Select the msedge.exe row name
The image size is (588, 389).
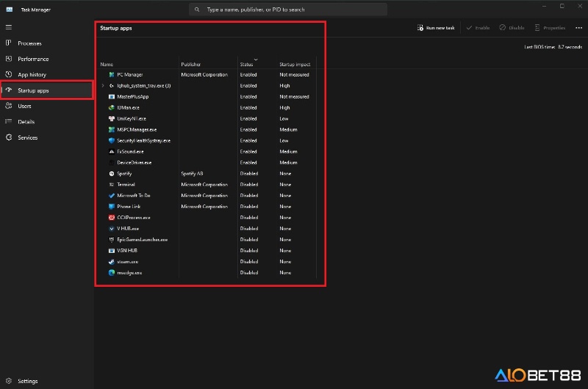point(129,273)
